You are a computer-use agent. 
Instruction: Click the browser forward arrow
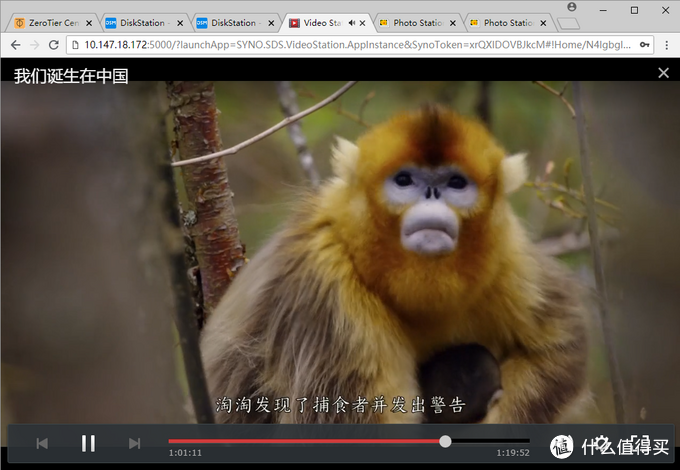tap(35, 45)
